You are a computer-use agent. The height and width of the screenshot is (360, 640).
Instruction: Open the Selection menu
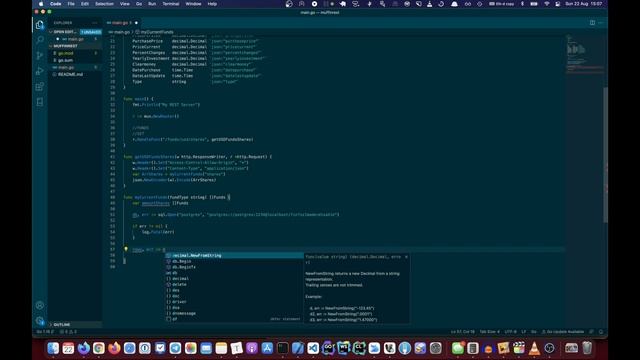(104, 4)
